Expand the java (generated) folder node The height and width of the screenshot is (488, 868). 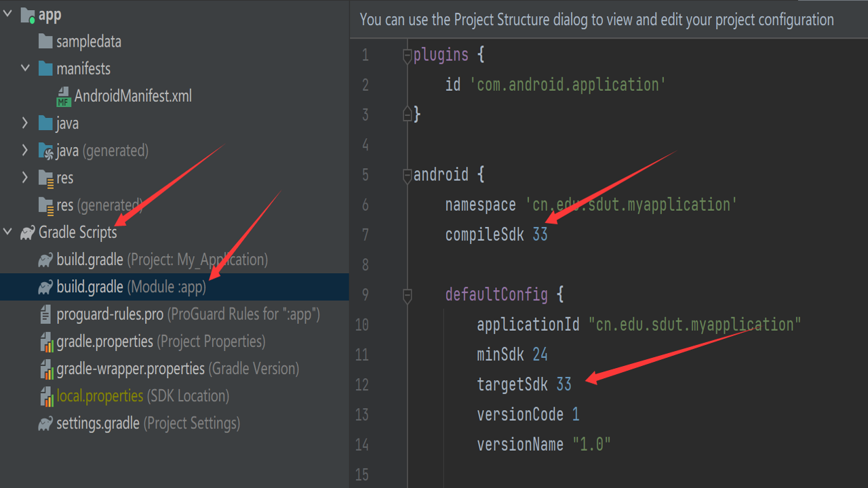tap(25, 150)
